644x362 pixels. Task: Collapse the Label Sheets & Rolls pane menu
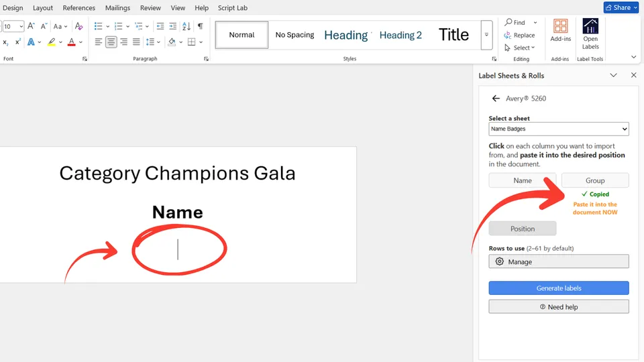click(x=613, y=76)
